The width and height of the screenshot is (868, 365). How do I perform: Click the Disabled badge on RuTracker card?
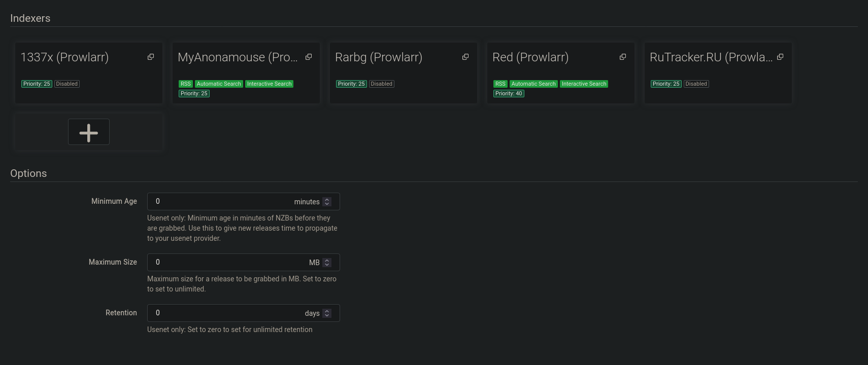point(696,84)
